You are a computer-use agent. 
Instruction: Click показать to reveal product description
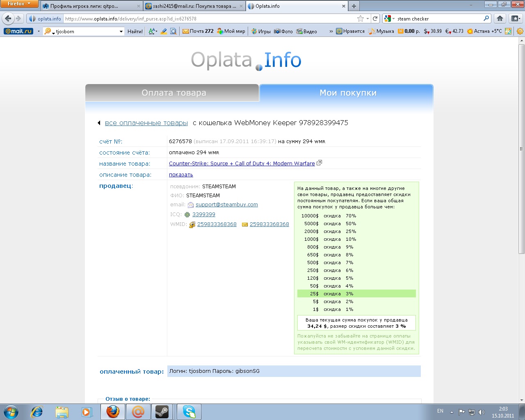(181, 174)
